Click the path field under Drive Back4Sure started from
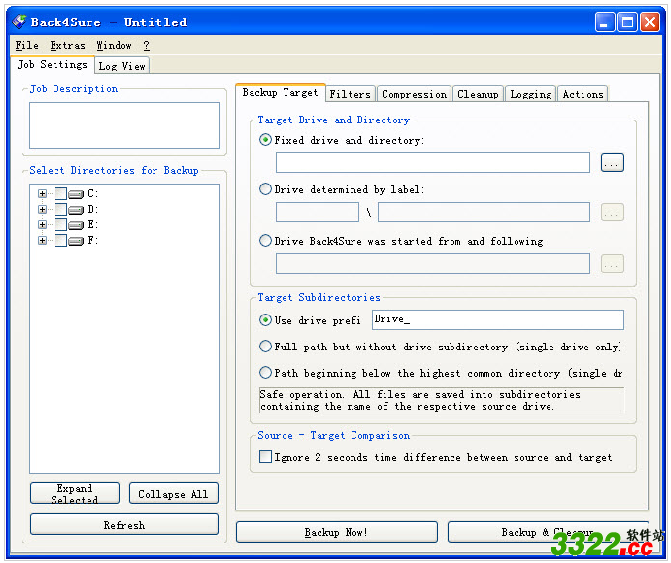 point(433,264)
